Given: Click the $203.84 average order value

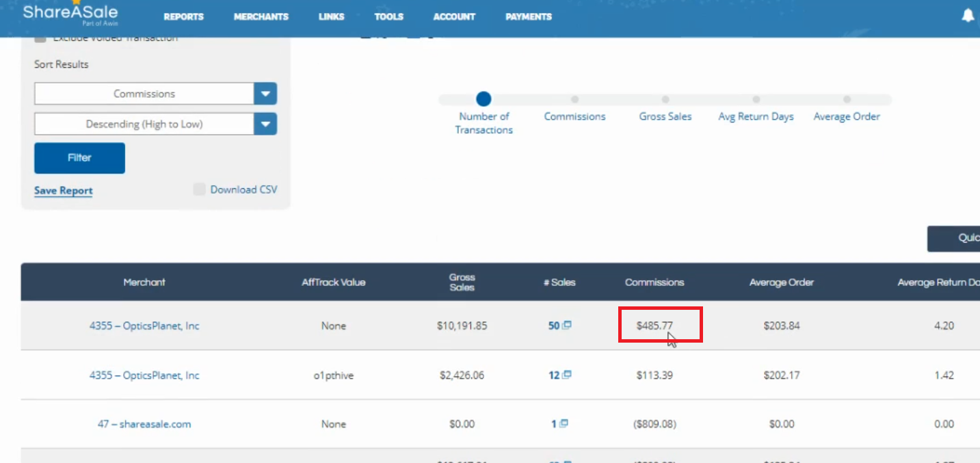Looking at the screenshot, I should click(x=782, y=326).
